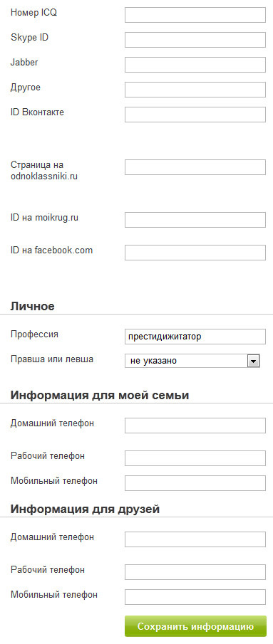Open the Правша или левша dropdown
The image size is (273, 644).
pyautogui.click(x=192, y=361)
